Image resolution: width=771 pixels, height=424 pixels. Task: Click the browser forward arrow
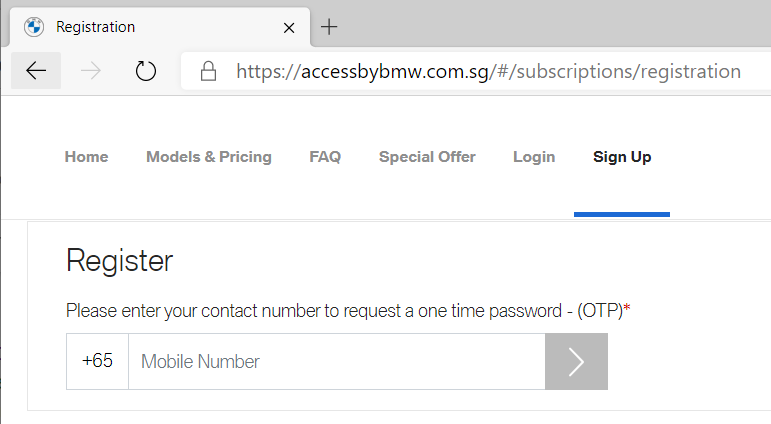(90, 71)
